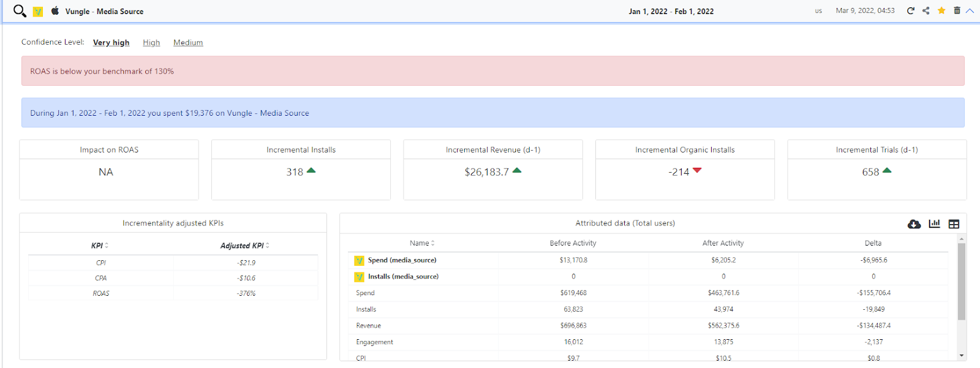This screenshot has height=368, width=980.
Task: Select the Very high confidence level
Action: tap(111, 43)
